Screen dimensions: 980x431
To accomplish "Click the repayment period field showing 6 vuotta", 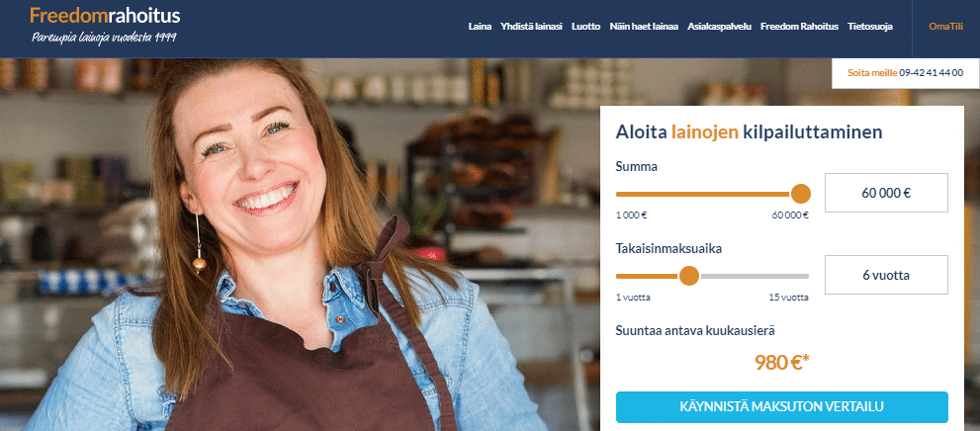I will click(886, 275).
